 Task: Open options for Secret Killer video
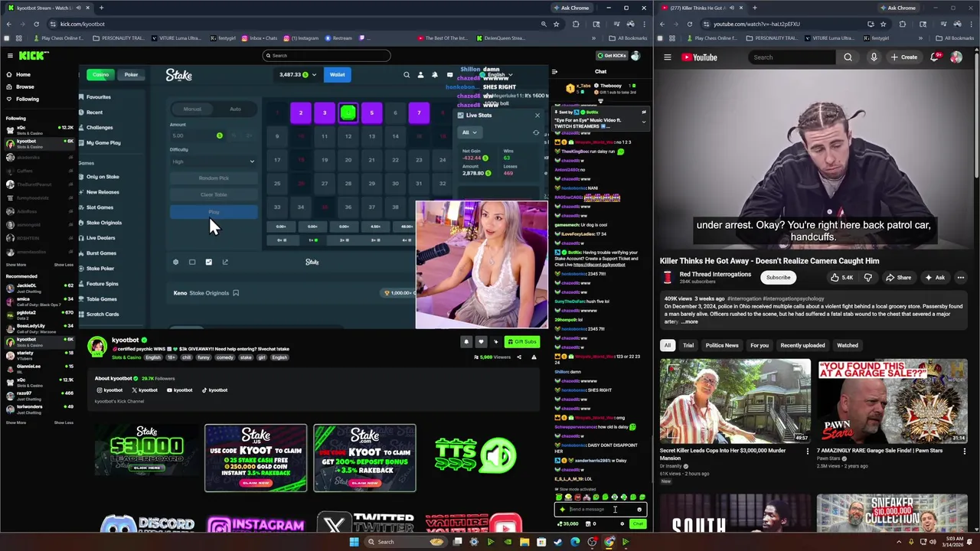pos(807,451)
